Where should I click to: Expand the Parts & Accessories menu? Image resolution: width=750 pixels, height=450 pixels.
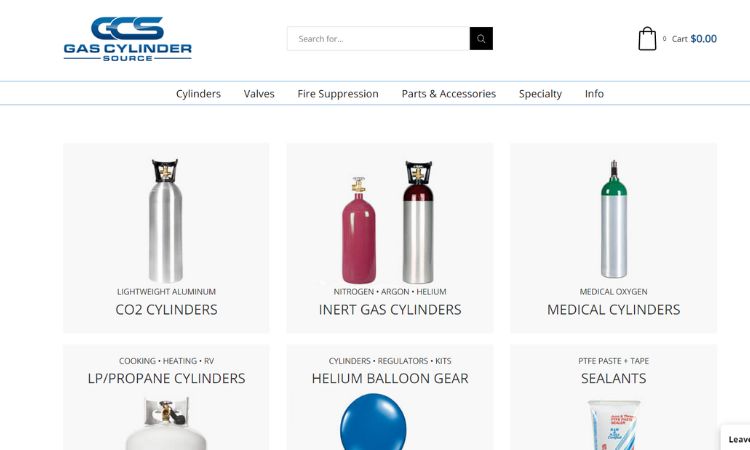(449, 94)
